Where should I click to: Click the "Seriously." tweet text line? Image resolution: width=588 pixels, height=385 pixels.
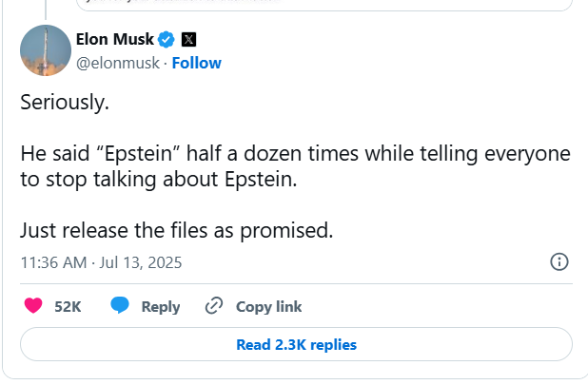[x=64, y=103]
